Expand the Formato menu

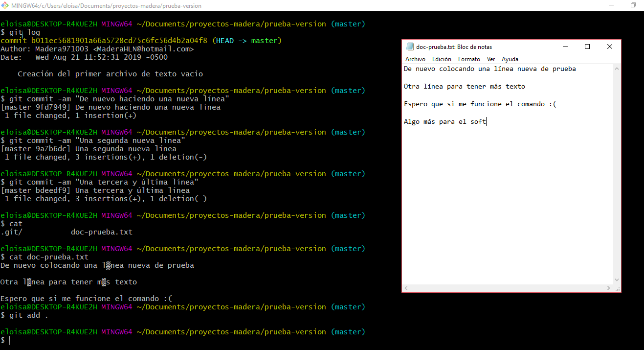coord(469,59)
